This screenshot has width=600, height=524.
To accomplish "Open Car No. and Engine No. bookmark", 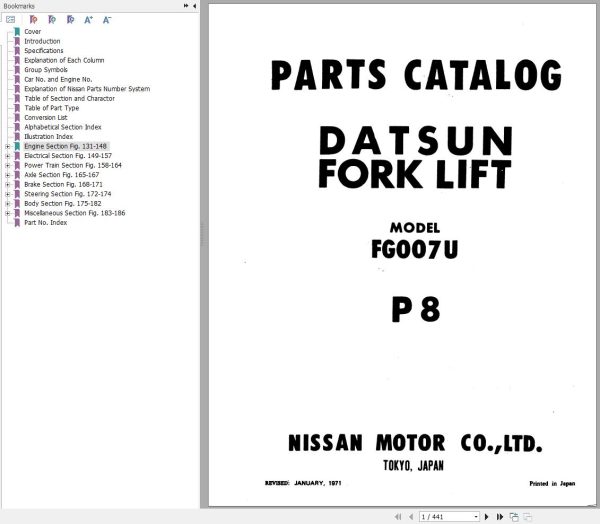I will coord(58,79).
